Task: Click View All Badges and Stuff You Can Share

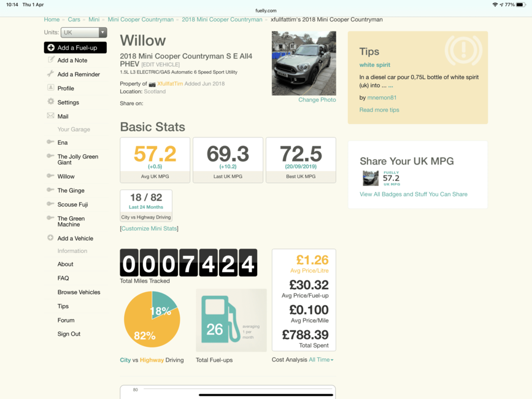Action: click(413, 195)
